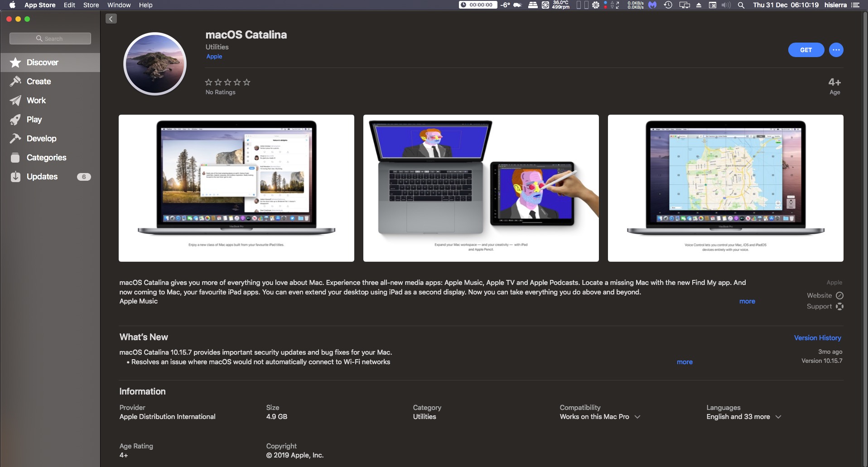Expand the Compatibility chevron

point(637,417)
